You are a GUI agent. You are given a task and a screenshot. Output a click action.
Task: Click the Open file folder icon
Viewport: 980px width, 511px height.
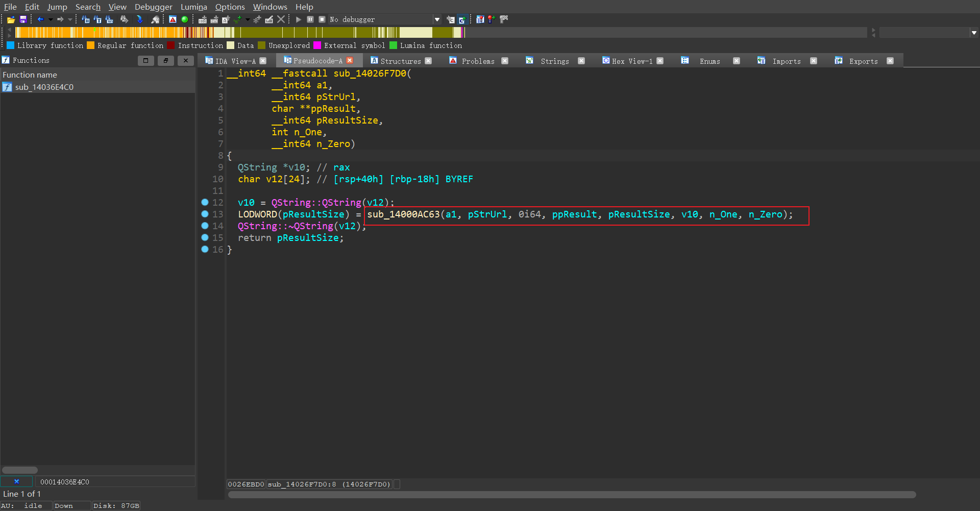(x=11, y=19)
